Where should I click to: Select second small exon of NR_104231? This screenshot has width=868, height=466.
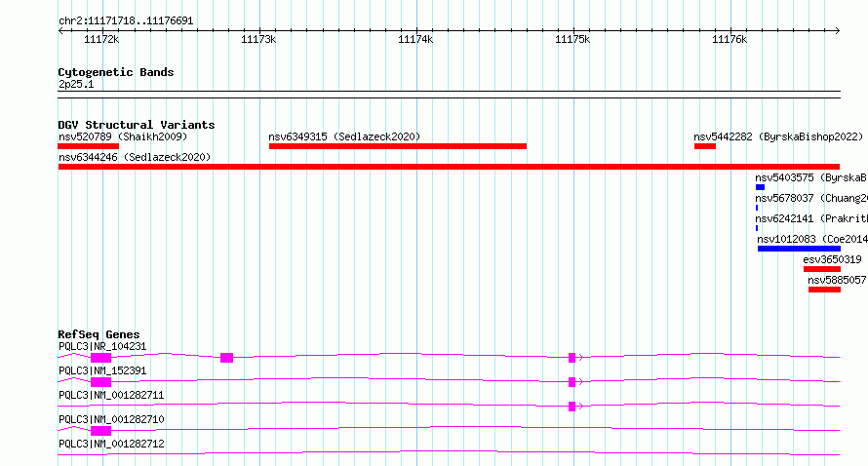(x=226, y=358)
